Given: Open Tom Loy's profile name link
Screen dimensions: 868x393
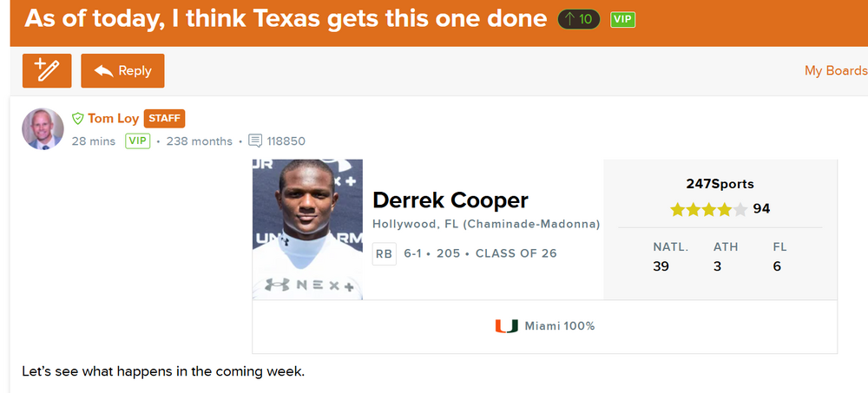Looking at the screenshot, I should [113, 118].
